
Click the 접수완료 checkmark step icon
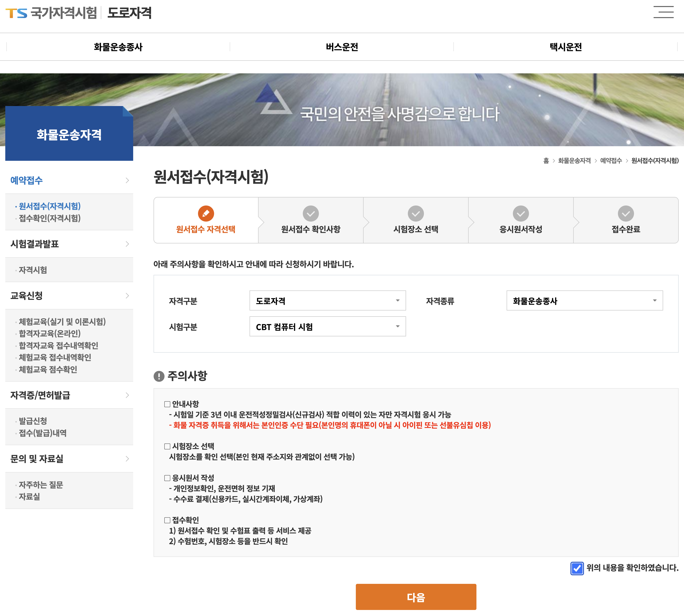625,213
